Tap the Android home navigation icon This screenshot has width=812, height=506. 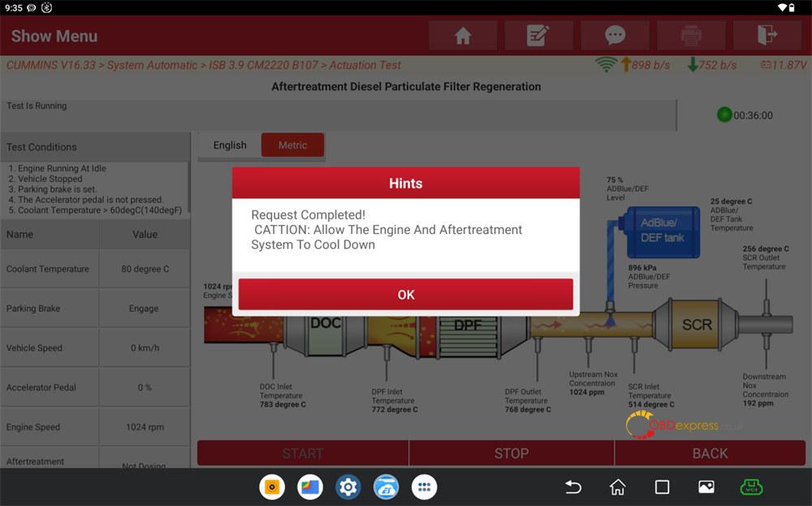click(x=617, y=487)
